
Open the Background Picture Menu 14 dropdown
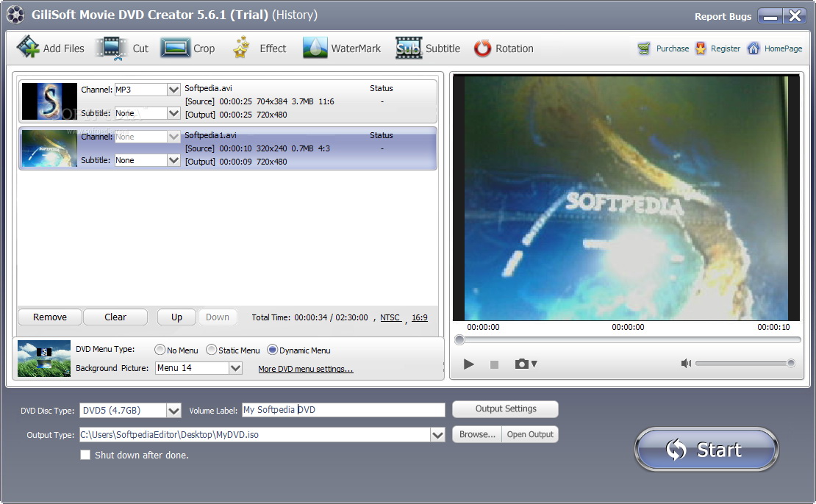(235, 368)
